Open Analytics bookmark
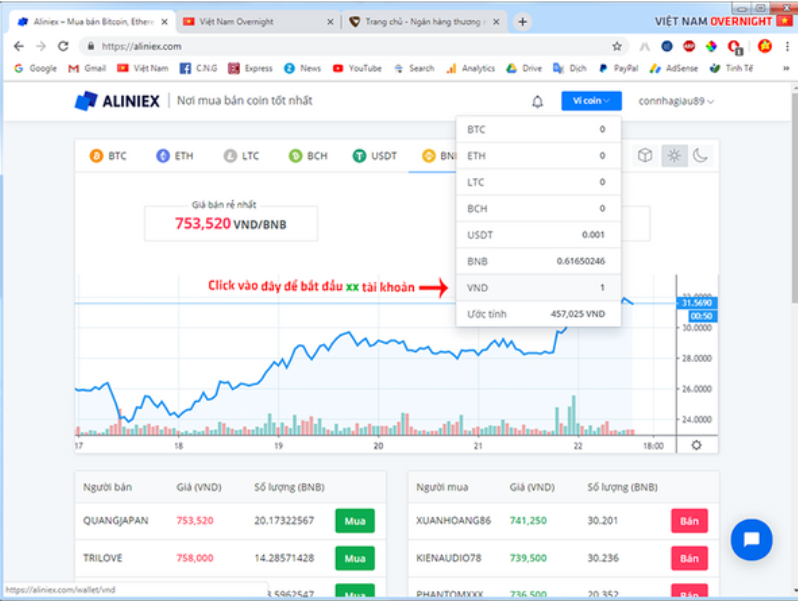The image size is (798, 601). coord(470,68)
